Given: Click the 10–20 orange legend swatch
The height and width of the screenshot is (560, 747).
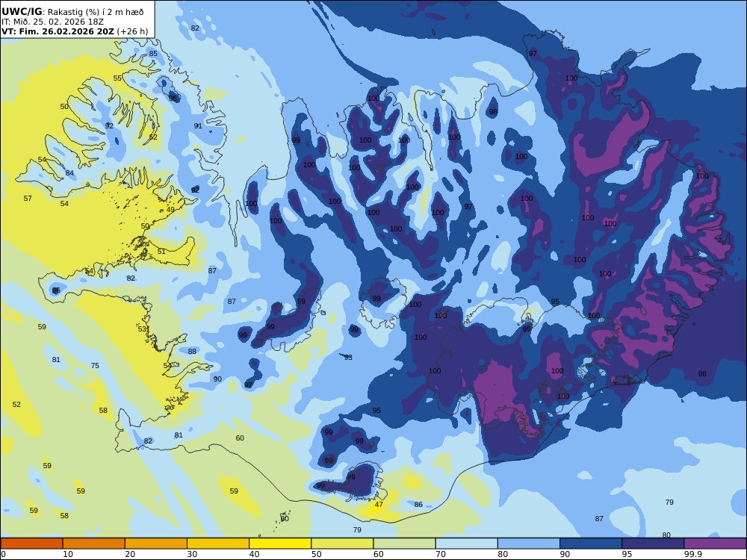Looking at the screenshot, I should 94,544.
